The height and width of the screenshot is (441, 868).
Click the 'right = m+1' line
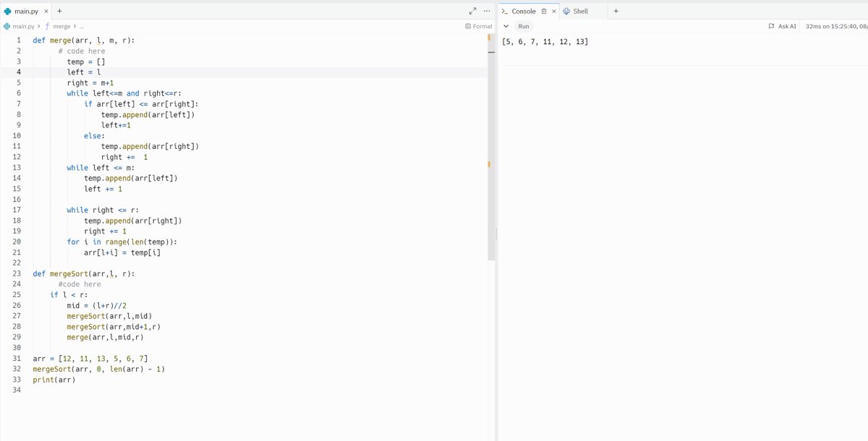[90, 83]
